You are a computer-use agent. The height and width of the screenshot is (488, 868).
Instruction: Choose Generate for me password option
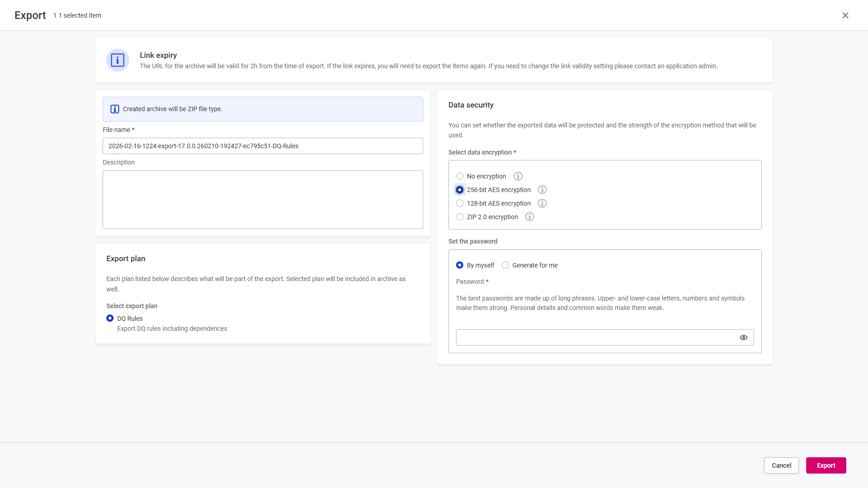(505, 265)
